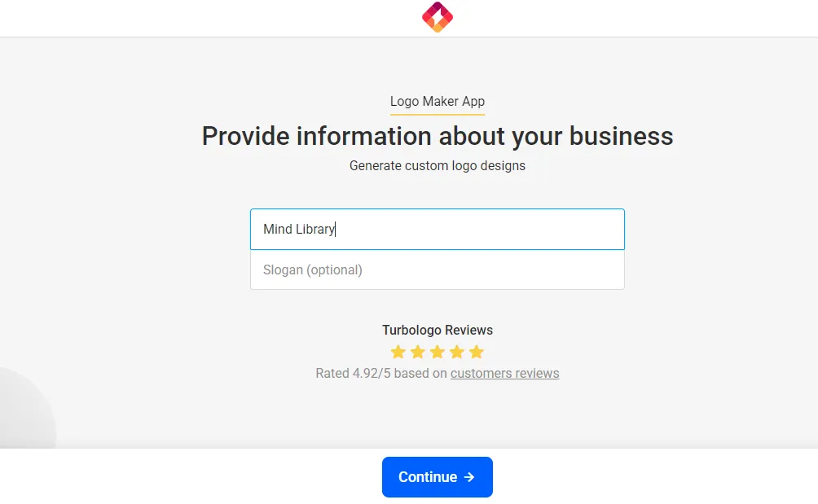Screen dimensions: 818x504
Task: Click empty space in the company name field
Action: pos(480,230)
